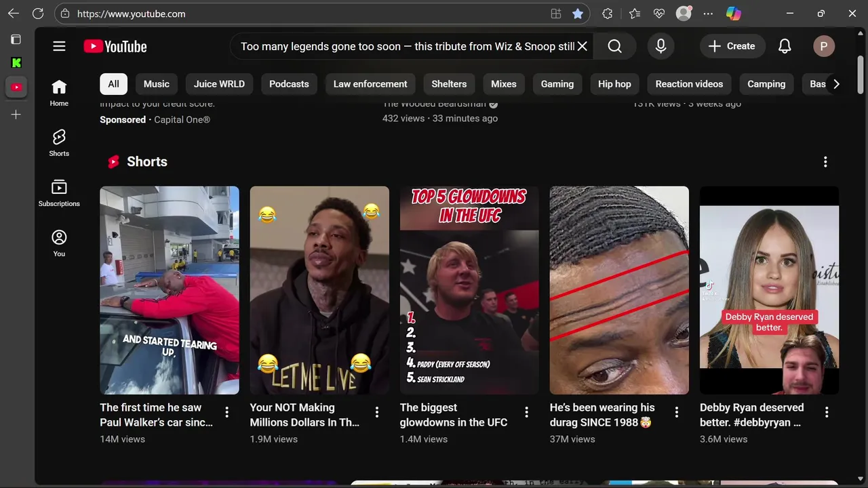Favorite this page with the star
The image size is (868, 488).
pos(577,14)
